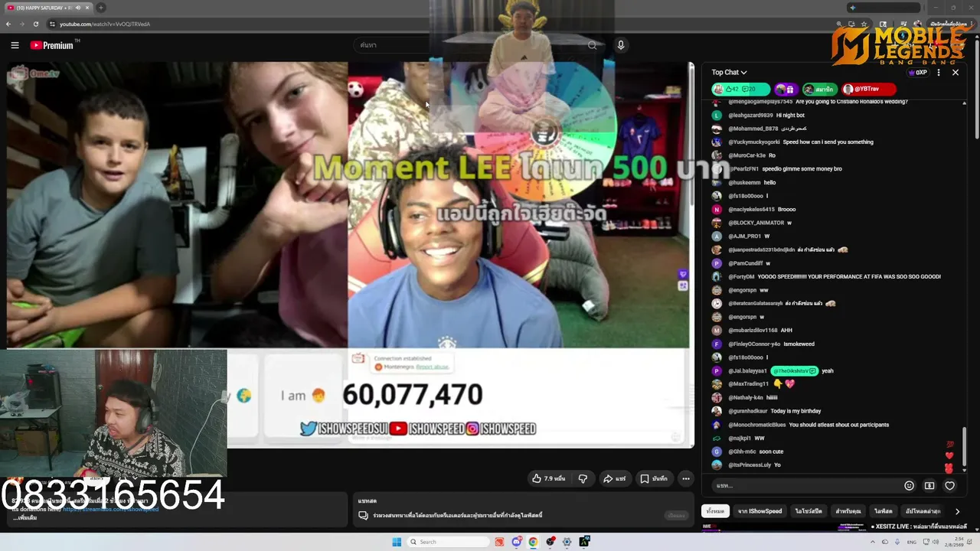Open the 0XP crown badge

(917, 73)
